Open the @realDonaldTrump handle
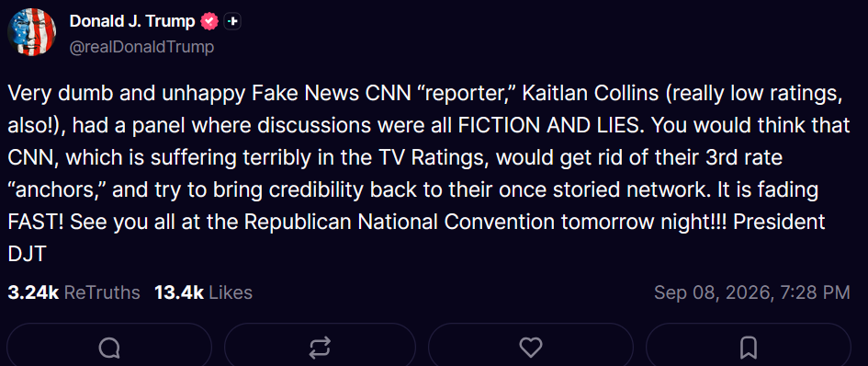The image size is (868, 366). [x=141, y=47]
